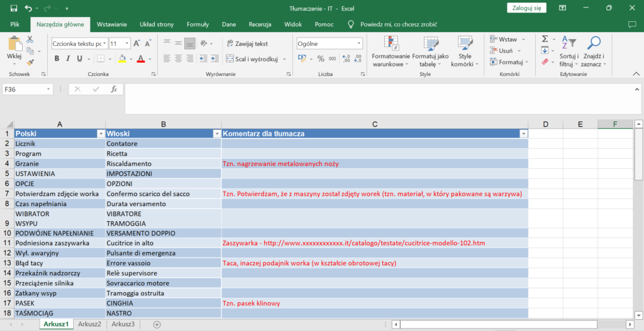The height and width of the screenshot is (331, 644).
Task: Switch to the Wstawianie ribbon tab
Action: [x=112, y=24]
